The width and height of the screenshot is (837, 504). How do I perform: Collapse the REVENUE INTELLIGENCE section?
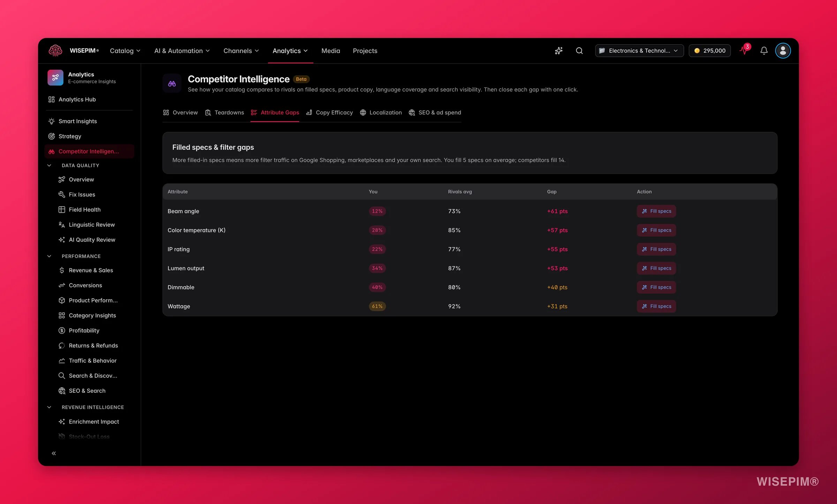pos(49,407)
